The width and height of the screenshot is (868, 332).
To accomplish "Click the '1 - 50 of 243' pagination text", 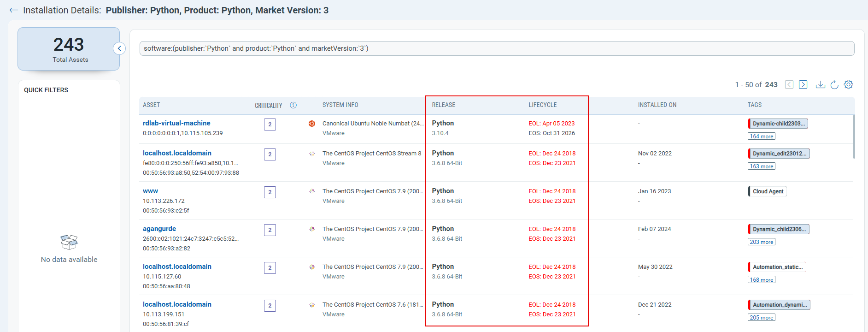I will (x=757, y=85).
